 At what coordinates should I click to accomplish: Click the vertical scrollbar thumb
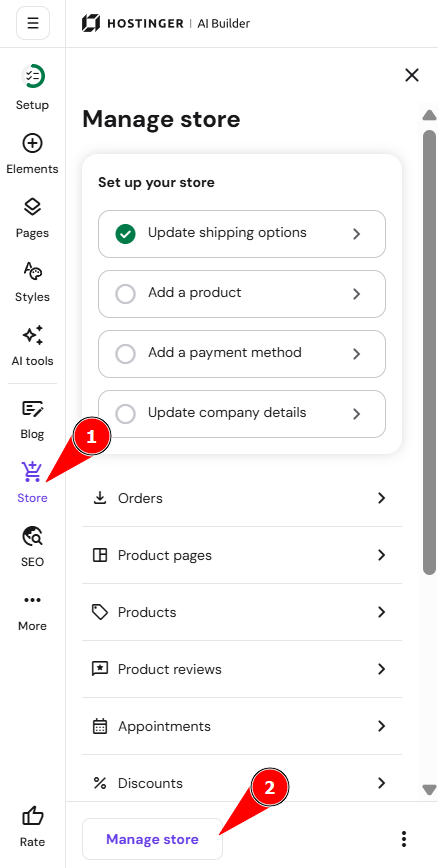click(429, 353)
